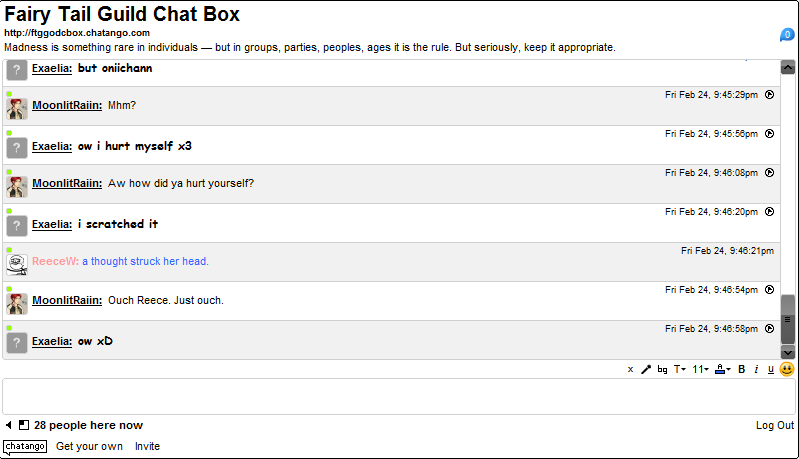Click the Invite link
The height and width of the screenshot is (459, 799).
click(147, 446)
